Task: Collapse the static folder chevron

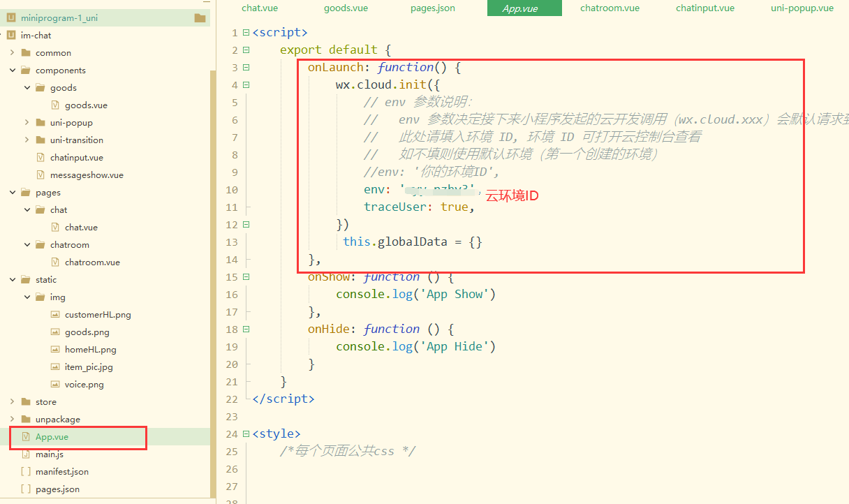Action: coord(12,279)
